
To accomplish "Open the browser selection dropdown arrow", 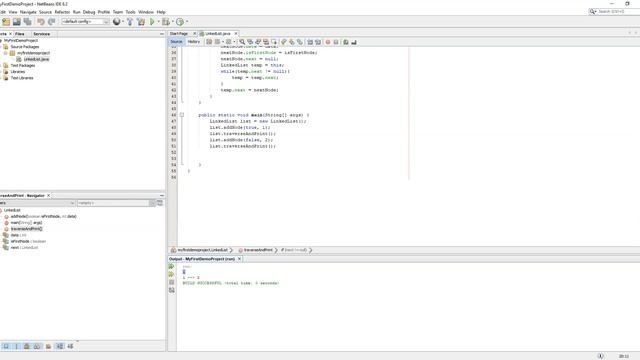I will pyautogui.click(x=123, y=22).
